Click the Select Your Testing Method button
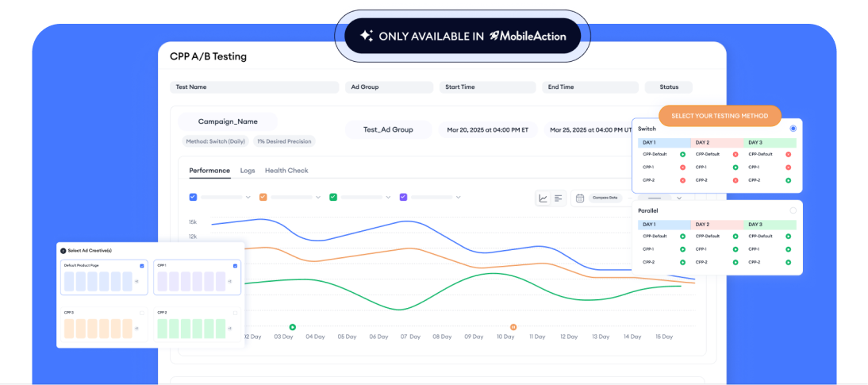Screen dimensions: 868x385 pyautogui.click(x=720, y=116)
